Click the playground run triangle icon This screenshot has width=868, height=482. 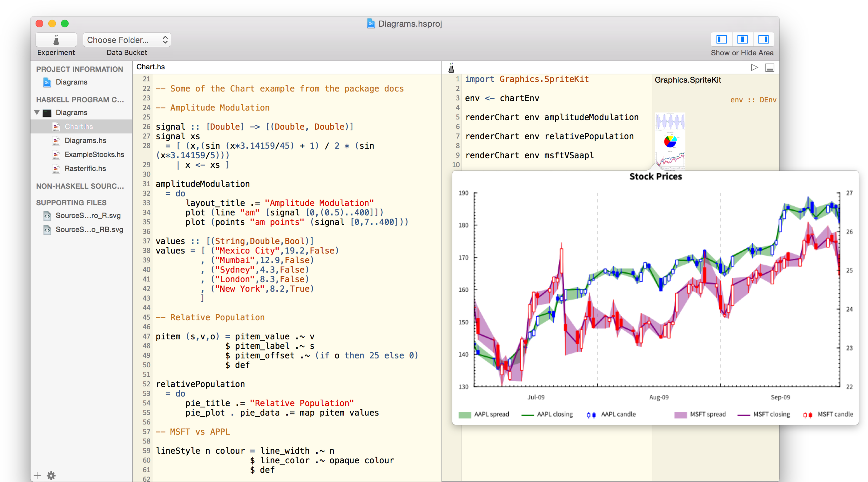(754, 67)
